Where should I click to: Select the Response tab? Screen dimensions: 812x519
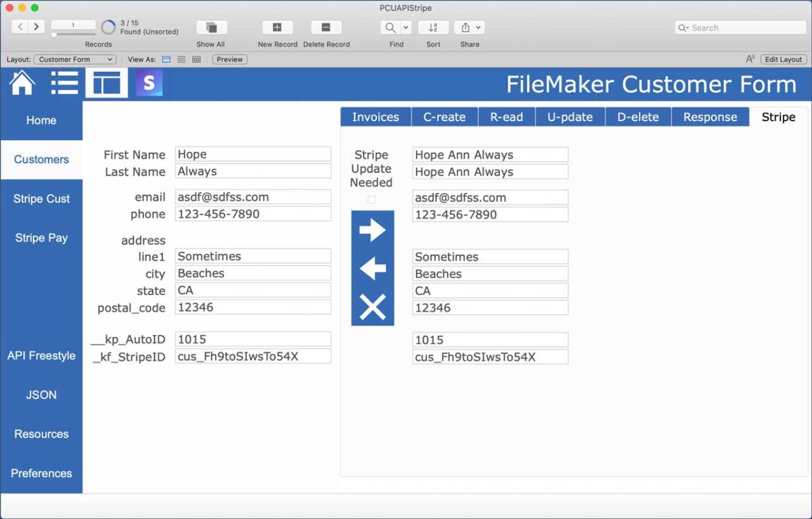(x=710, y=116)
